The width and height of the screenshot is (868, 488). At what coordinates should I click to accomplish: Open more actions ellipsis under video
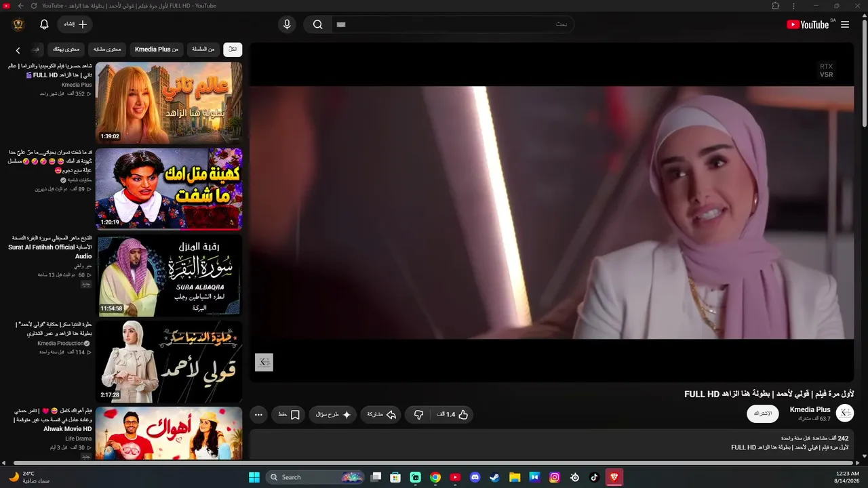click(x=258, y=414)
